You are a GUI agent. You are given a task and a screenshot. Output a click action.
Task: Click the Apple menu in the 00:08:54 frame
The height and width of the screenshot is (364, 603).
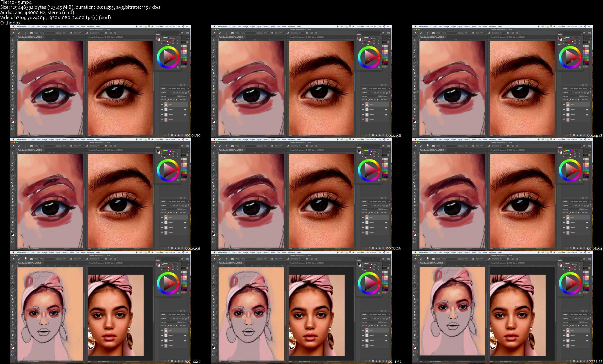point(416,139)
